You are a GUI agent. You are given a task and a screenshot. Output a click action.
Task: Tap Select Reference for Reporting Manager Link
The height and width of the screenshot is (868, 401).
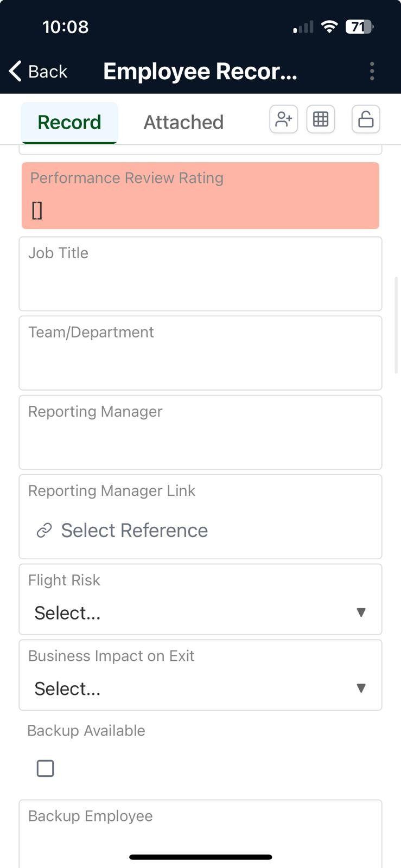(x=134, y=531)
